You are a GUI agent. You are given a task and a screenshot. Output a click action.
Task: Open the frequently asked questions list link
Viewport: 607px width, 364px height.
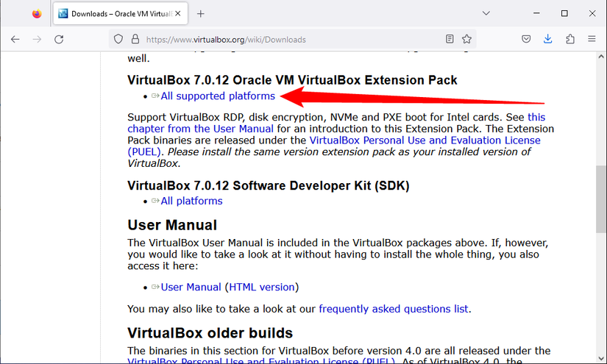394,309
